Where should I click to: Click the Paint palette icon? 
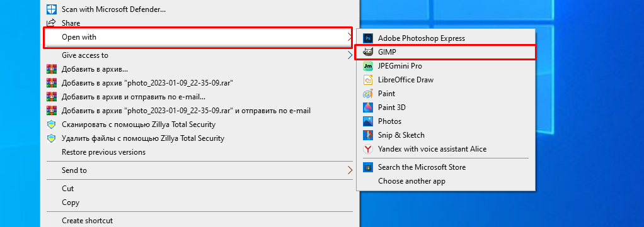[x=368, y=94]
